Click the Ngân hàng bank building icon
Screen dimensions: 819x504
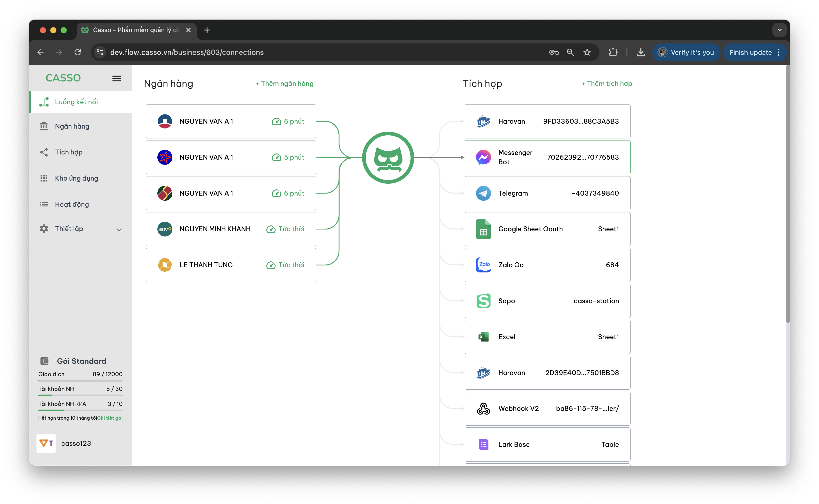(44, 126)
